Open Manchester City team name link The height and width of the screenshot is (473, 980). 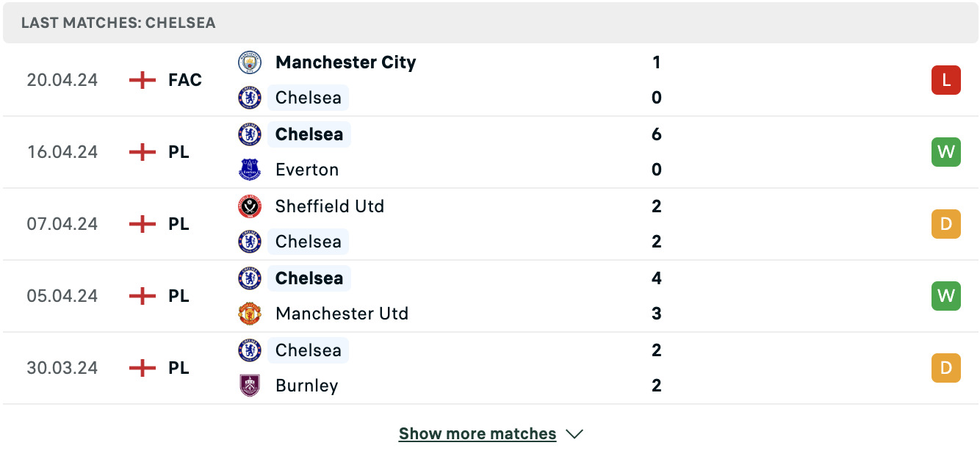(346, 62)
